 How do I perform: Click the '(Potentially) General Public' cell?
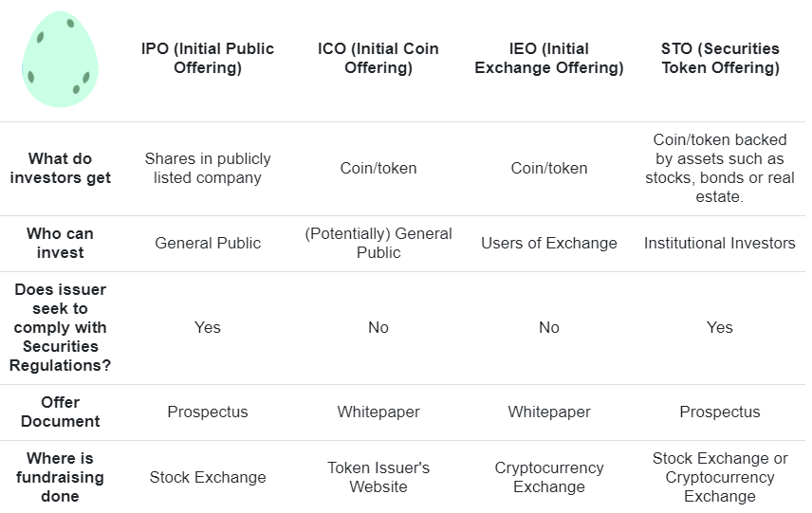click(x=378, y=244)
